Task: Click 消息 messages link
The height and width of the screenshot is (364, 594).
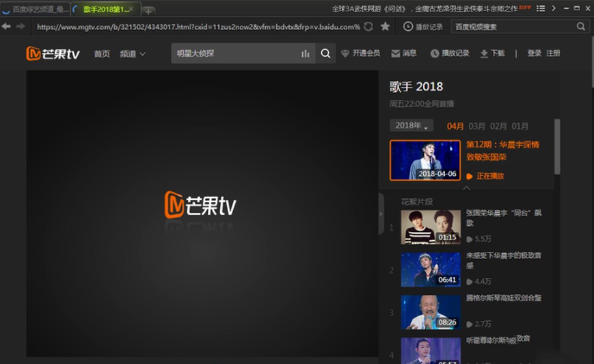Action: [x=409, y=53]
